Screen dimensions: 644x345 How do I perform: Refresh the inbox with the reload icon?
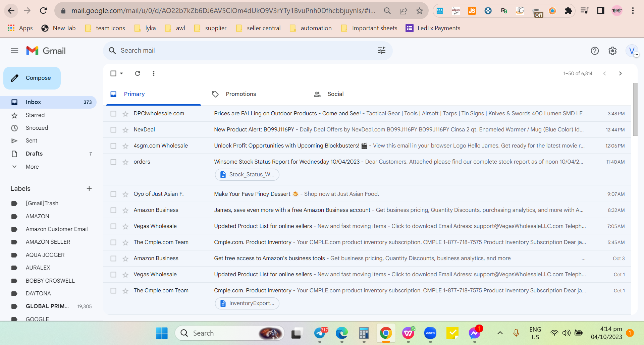138,73
